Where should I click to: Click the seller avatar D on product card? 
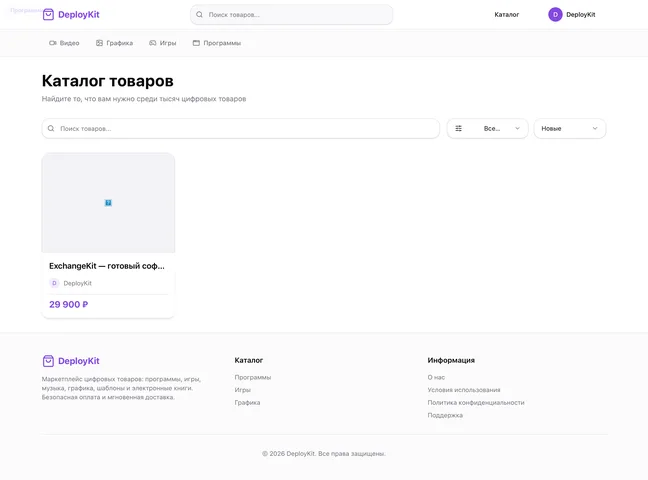[x=54, y=283]
